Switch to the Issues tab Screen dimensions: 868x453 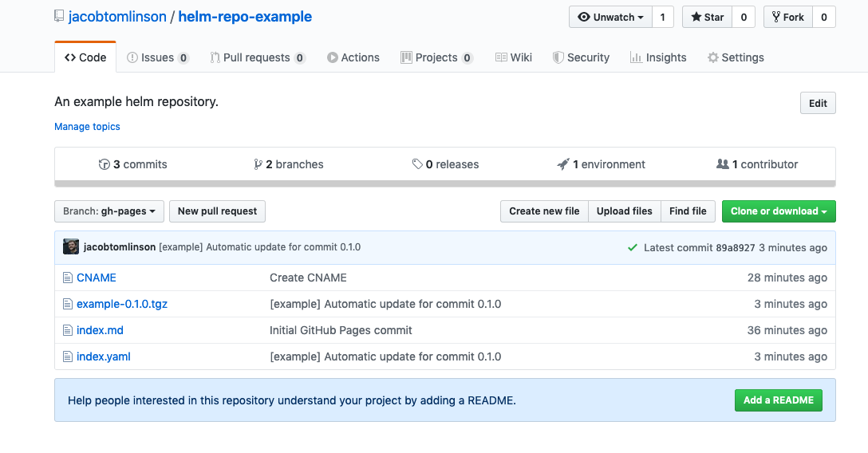157,57
